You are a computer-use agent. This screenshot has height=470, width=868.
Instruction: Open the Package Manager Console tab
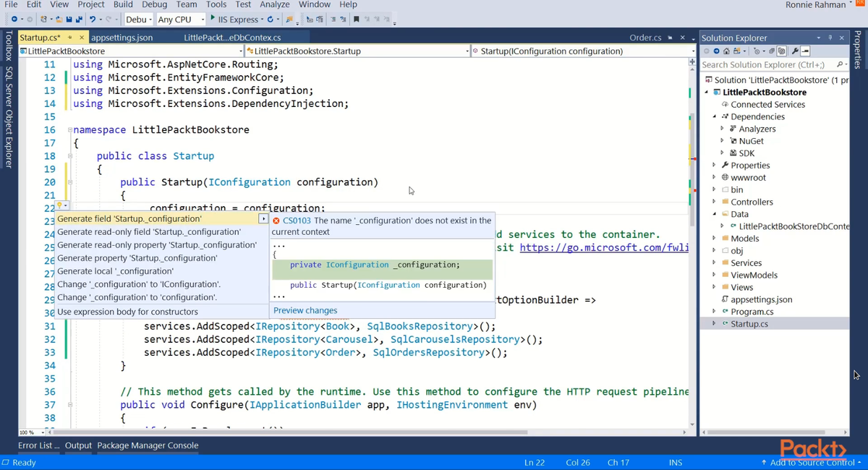(x=148, y=445)
